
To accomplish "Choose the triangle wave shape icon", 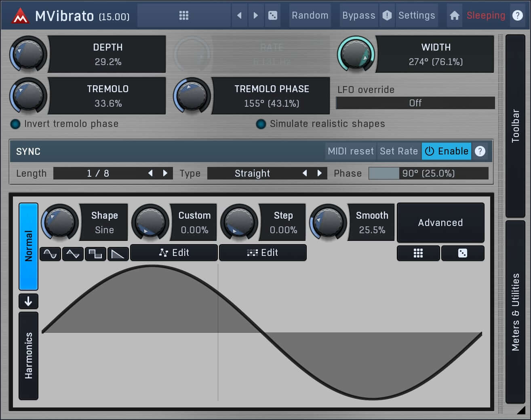I will (73, 254).
